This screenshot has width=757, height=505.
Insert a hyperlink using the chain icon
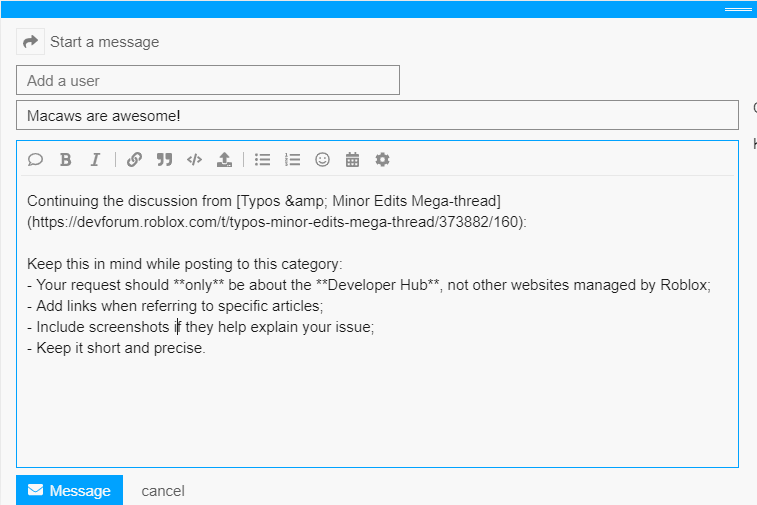pos(134,159)
